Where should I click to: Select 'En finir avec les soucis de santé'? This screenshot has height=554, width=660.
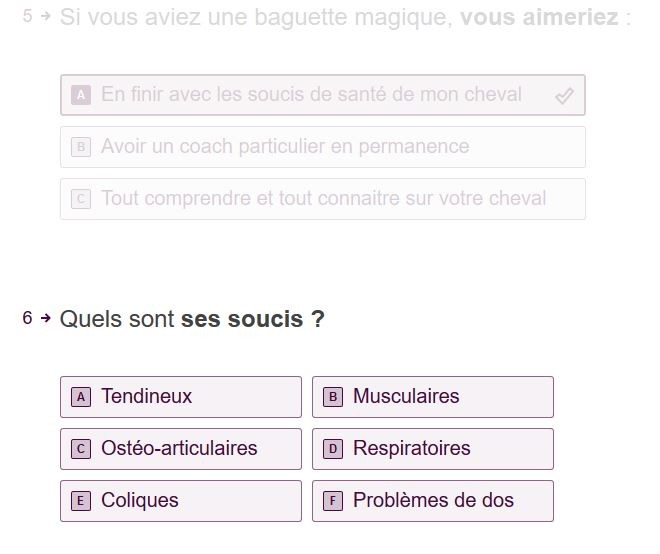coord(311,95)
